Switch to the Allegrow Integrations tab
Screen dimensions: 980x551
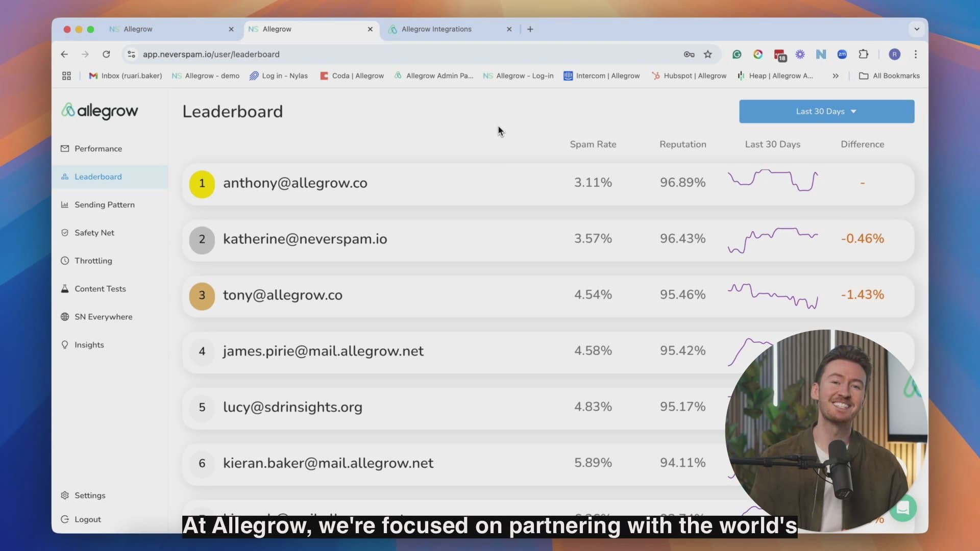pos(436,29)
